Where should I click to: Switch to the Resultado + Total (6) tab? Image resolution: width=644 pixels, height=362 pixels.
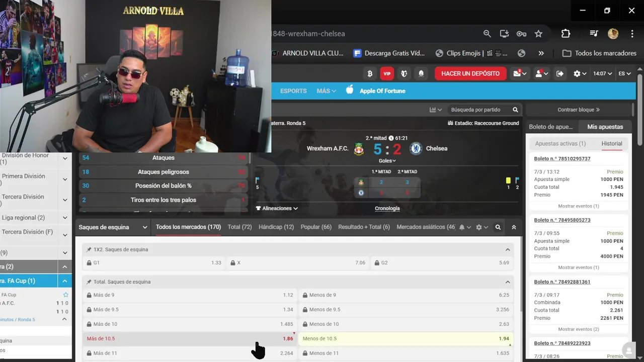click(364, 227)
